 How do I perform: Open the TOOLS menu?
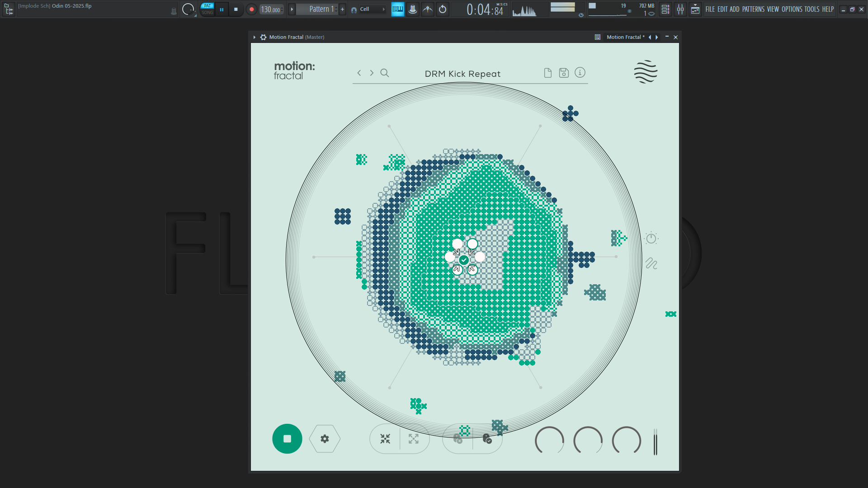coord(811,9)
